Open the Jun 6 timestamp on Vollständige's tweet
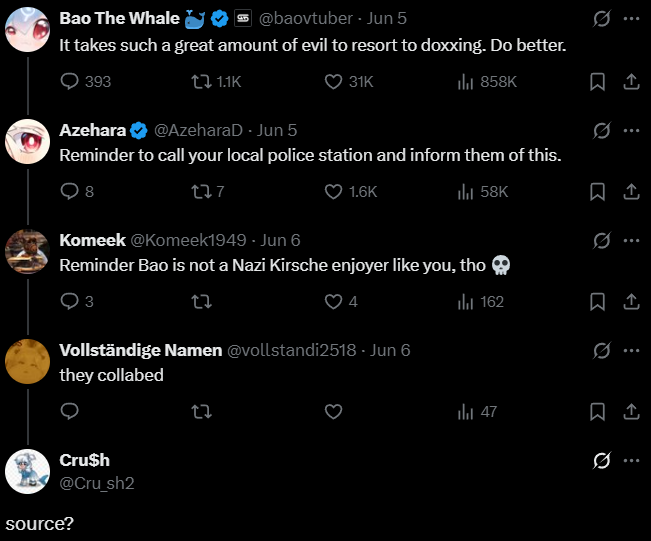This screenshot has height=541, width=651. coord(390,350)
